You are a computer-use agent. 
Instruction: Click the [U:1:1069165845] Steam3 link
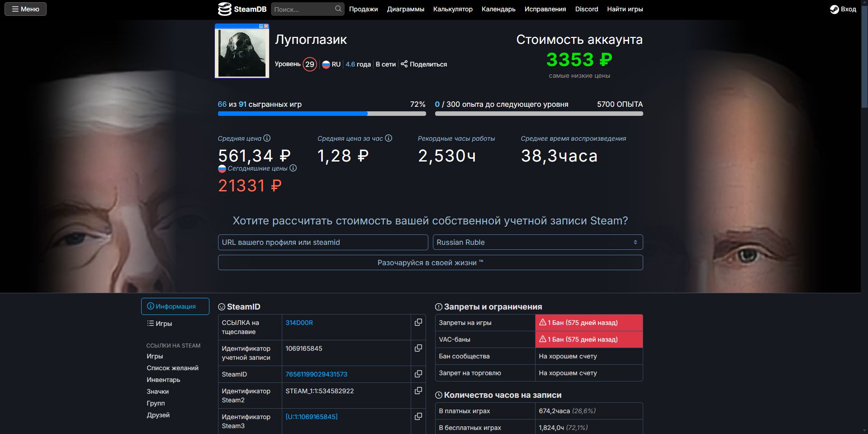tap(311, 417)
